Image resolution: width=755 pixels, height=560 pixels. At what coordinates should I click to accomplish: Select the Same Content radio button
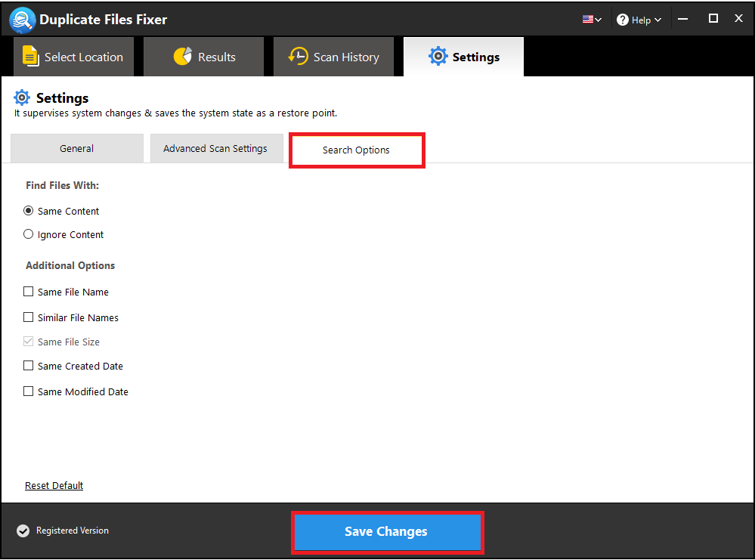(29, 211)
